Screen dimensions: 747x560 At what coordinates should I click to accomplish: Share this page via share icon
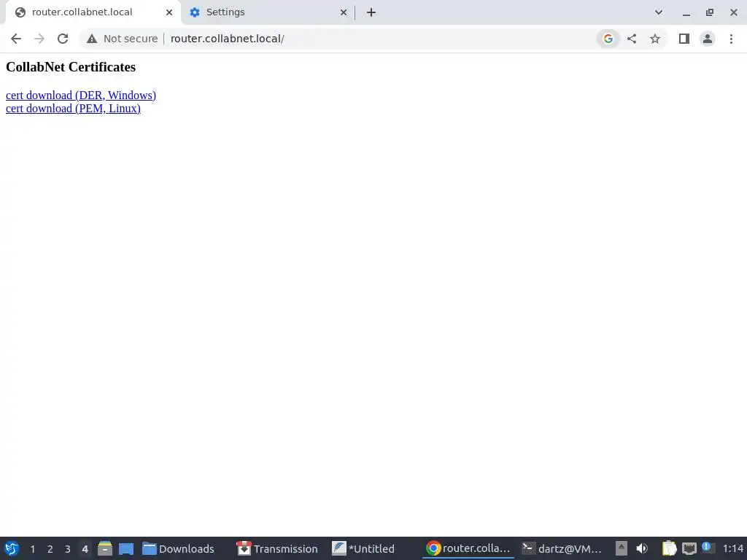[632, 39]
